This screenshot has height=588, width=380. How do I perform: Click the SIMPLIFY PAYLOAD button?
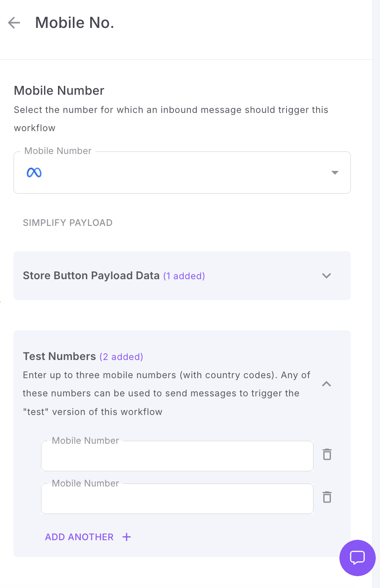pos(68,223)
